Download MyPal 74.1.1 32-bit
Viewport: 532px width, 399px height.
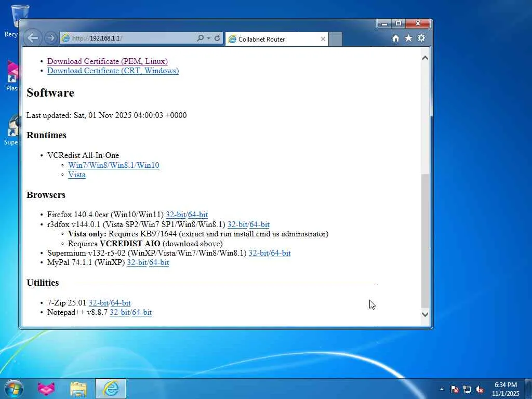[x=137, y=262]
